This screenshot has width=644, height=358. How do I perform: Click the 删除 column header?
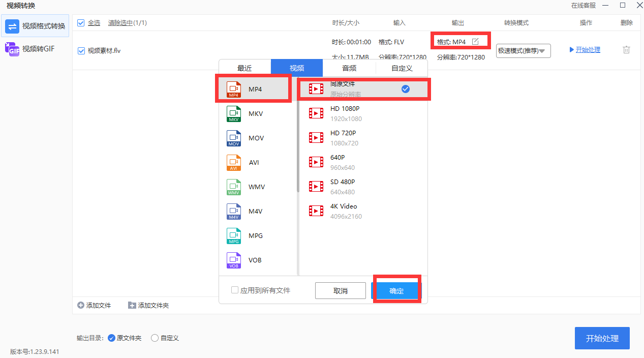point(627,23)
